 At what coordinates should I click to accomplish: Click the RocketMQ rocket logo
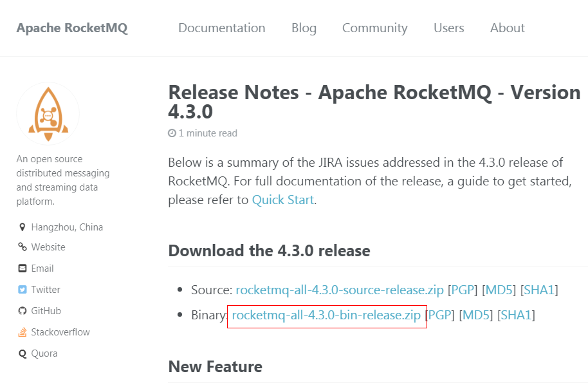[x=48, y=113]
